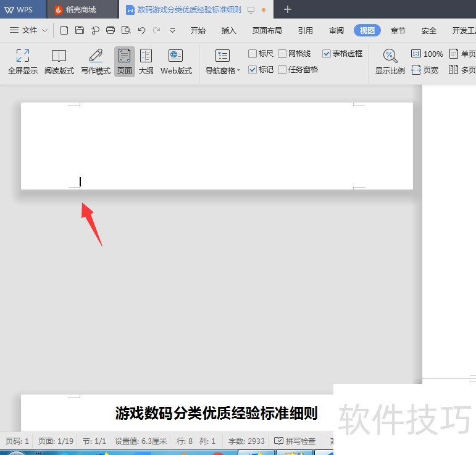The height and width of the screenshot is (455, 476).
Task: Select page view (页面)
Action: [125, 62]
